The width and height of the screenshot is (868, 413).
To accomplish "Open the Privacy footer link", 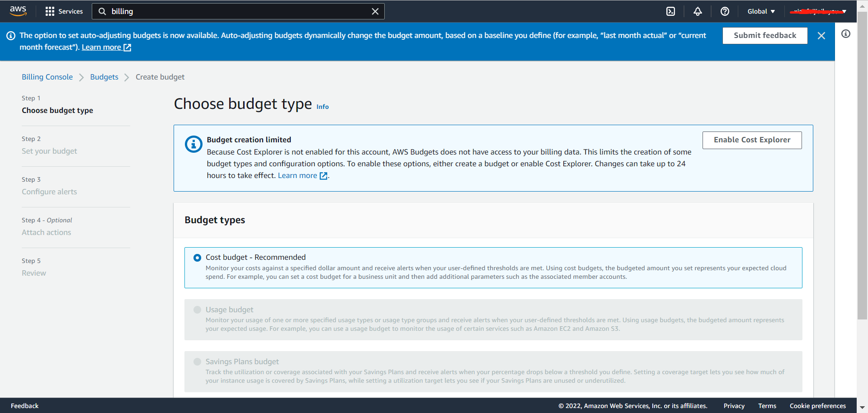I will [734, 406].
